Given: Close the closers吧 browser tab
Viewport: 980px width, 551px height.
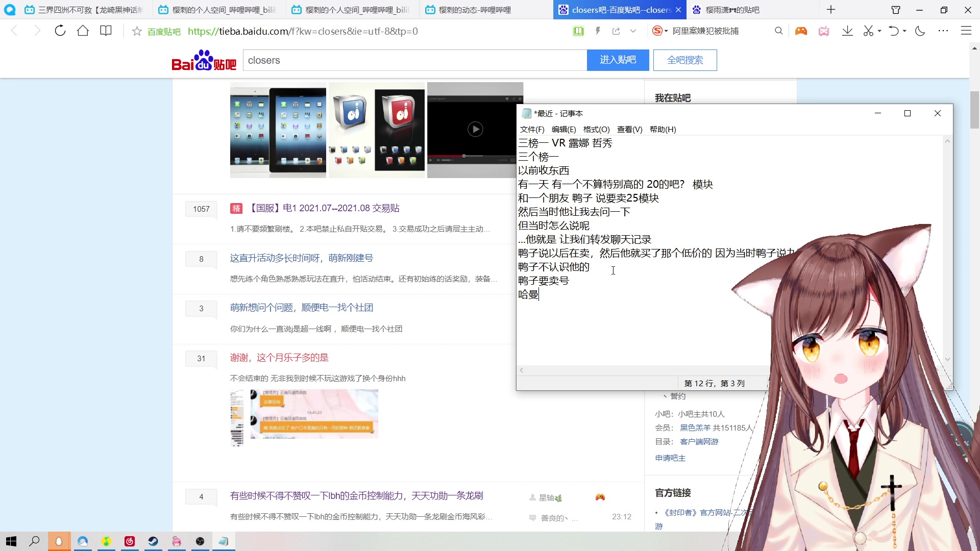Looking at the screenshot, I should point(678,10).
